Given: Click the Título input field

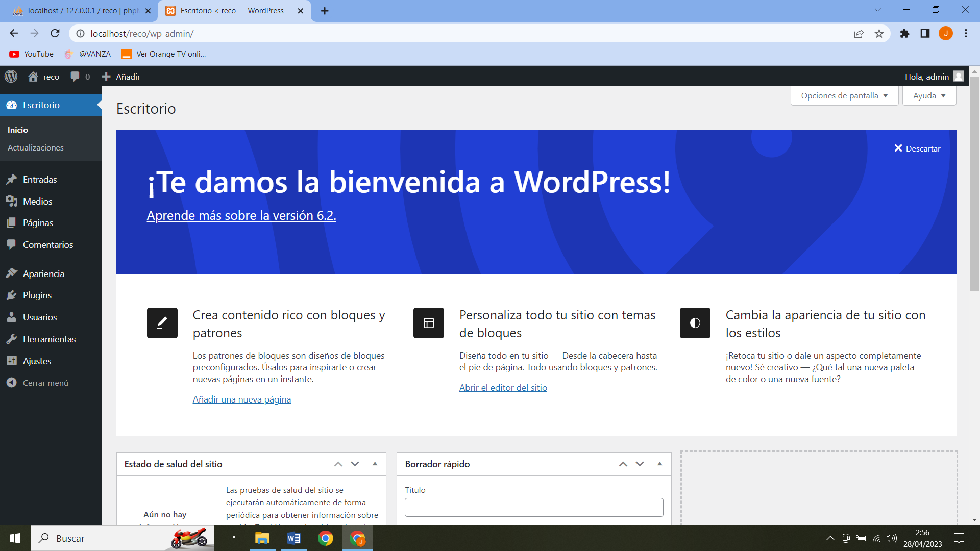Looking at the screenshot, I should [533, 507].
